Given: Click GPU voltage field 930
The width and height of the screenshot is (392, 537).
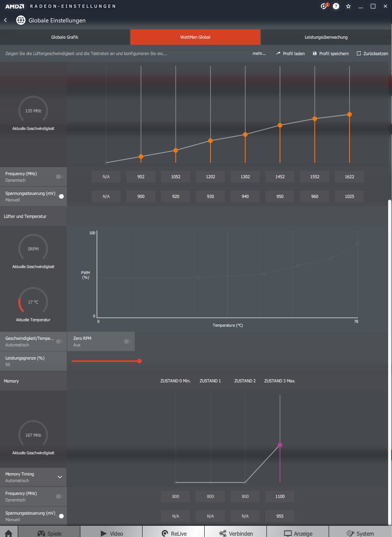Looking at the screenshot, I should point(210,196).
